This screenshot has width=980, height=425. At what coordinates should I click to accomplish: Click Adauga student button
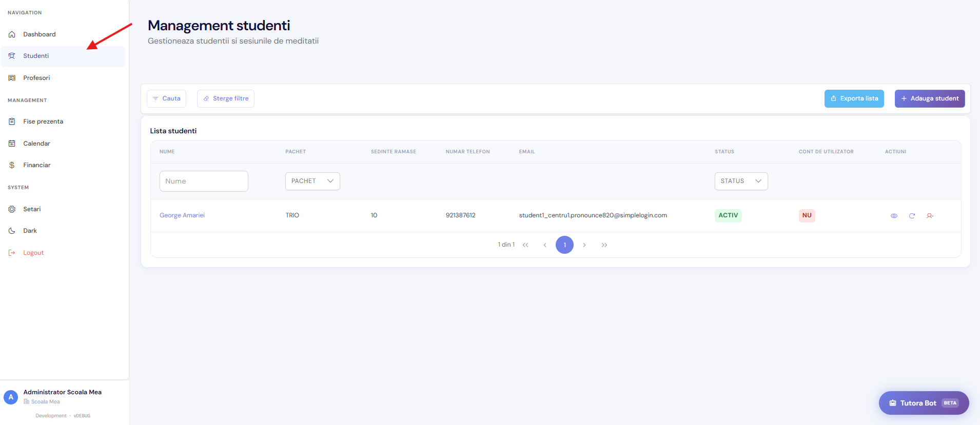point(930,98)
